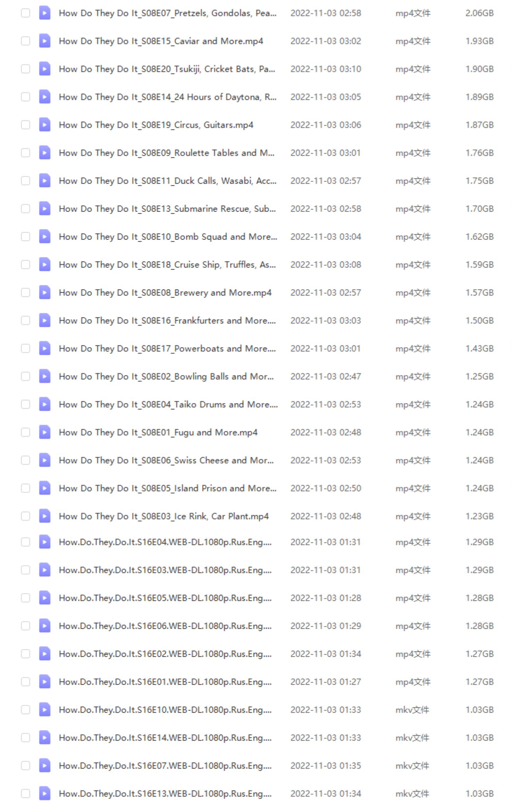This screenshot has width=525, height=812.
Task: Tick the checkbox for S08E07 Pretzels, Gondolas
Action: 26,13
